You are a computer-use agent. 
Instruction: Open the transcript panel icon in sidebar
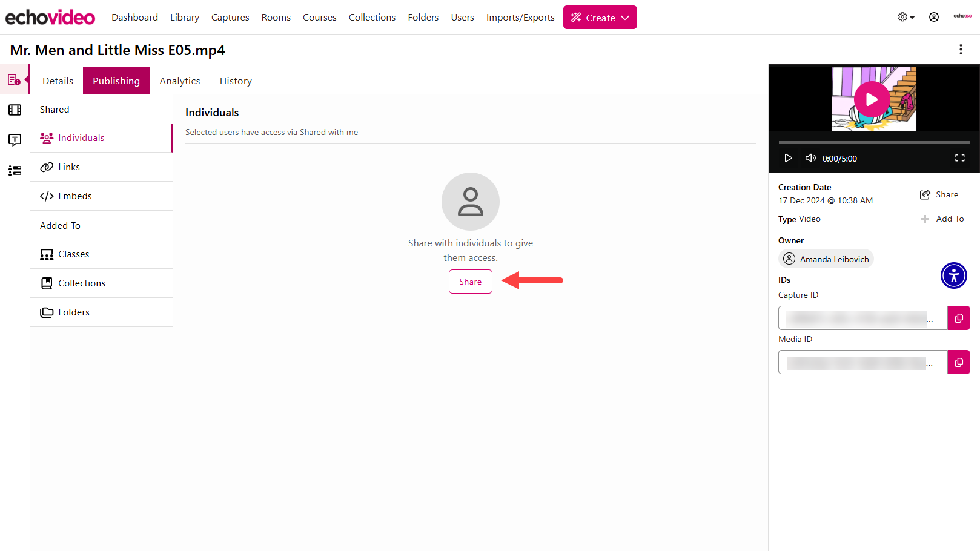click(x=14, y=140)
